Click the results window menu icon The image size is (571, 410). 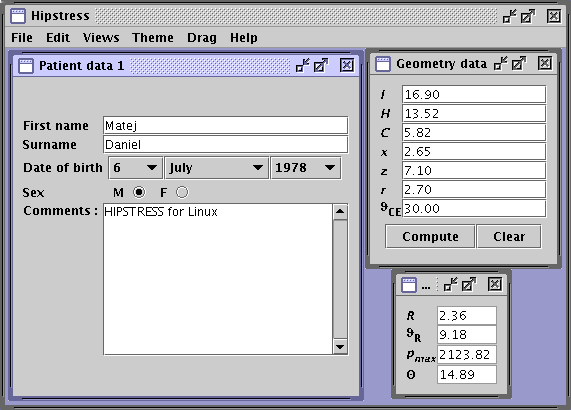tap(409, 285)
